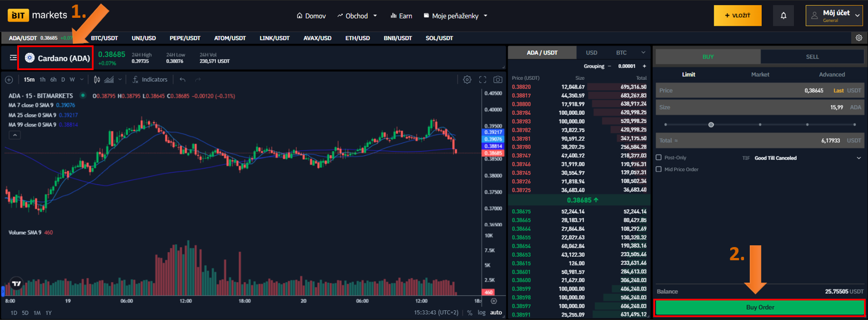This screenshot has width=868, height=320.
Task: Select the area chart style icon
Action: click(x=109, y=79)
